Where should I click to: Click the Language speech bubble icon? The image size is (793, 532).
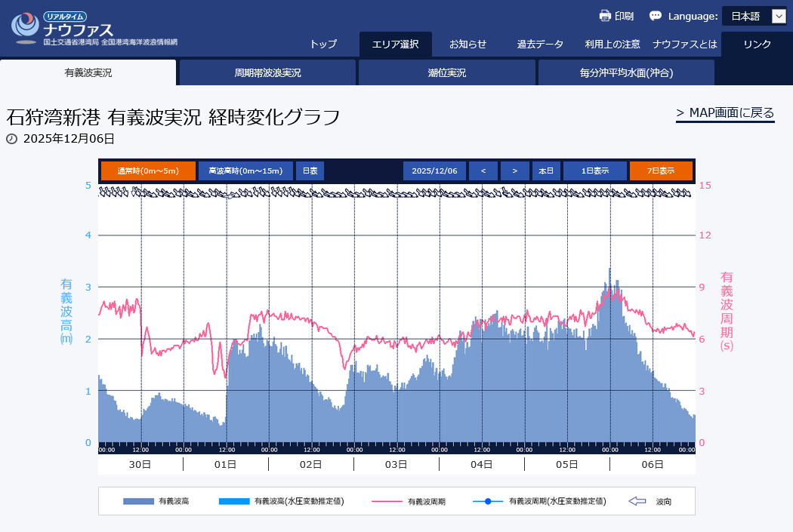coord(655,16)
